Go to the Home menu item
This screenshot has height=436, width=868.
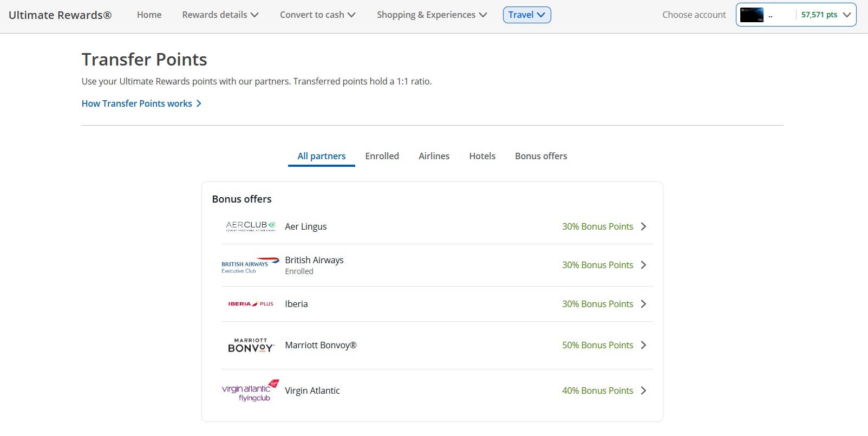149,15
